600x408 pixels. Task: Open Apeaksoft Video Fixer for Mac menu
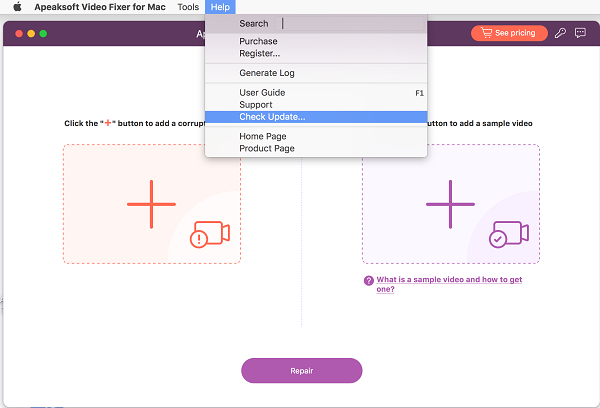click(x=100, y=7)
